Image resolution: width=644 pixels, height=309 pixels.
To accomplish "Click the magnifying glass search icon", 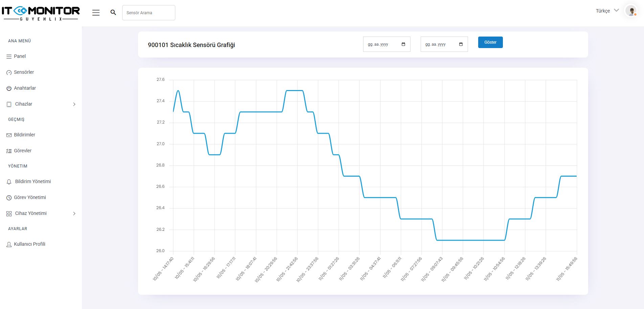I will pyautogui.click(x=113, y=13).
